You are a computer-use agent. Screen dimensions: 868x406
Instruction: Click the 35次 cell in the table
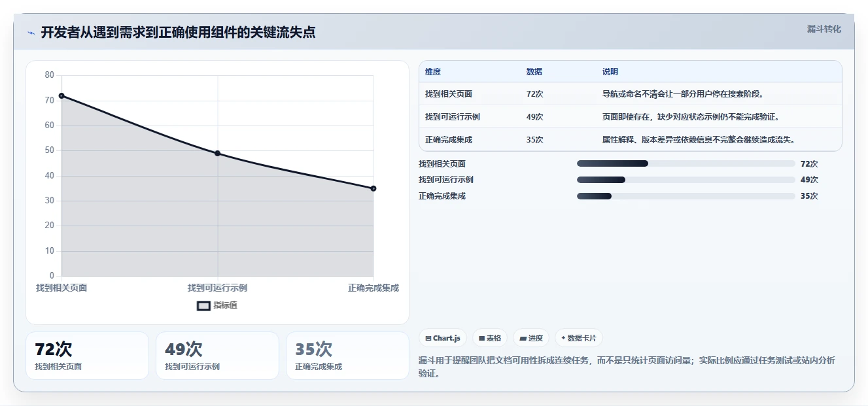[534, 140]
